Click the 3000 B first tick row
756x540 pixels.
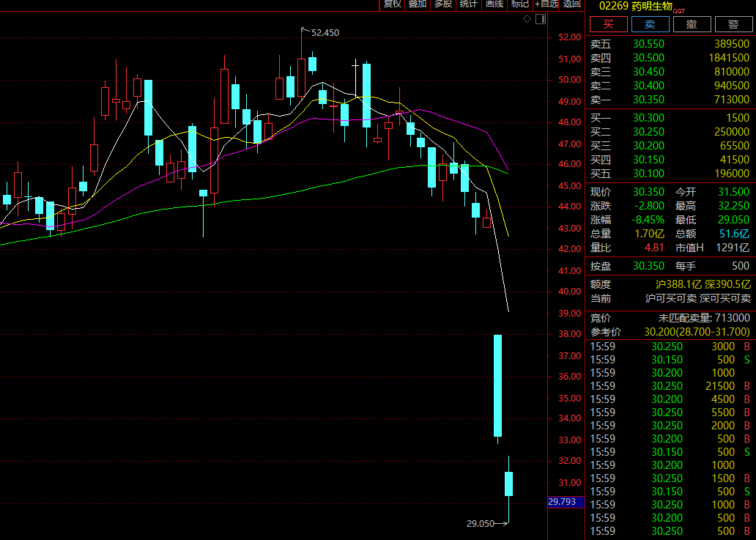tap(670, 347)
